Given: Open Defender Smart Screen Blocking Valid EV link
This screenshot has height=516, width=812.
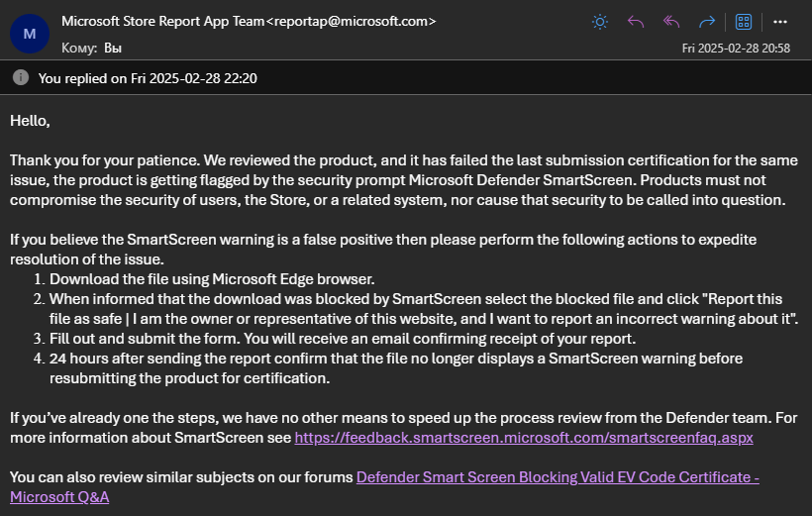Looking at the screenshot, I should (x=384, y=487).
